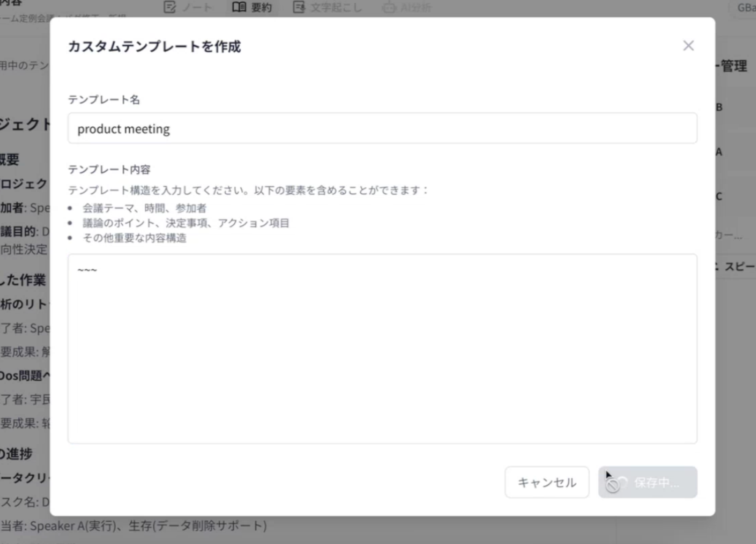Open the AI分析 robot icon
Image resolution: width=756 pixels, height=544 pixels.
point(389,6)
